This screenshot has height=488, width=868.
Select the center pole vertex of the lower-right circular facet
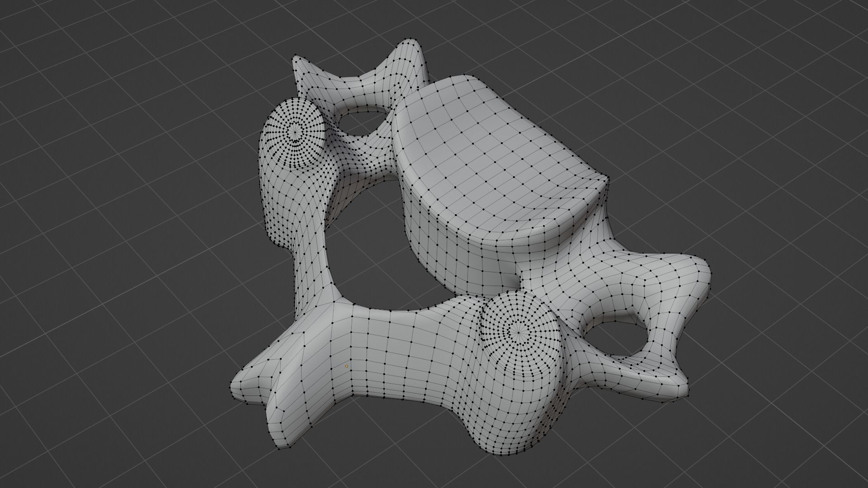click(x=519, y=333)
